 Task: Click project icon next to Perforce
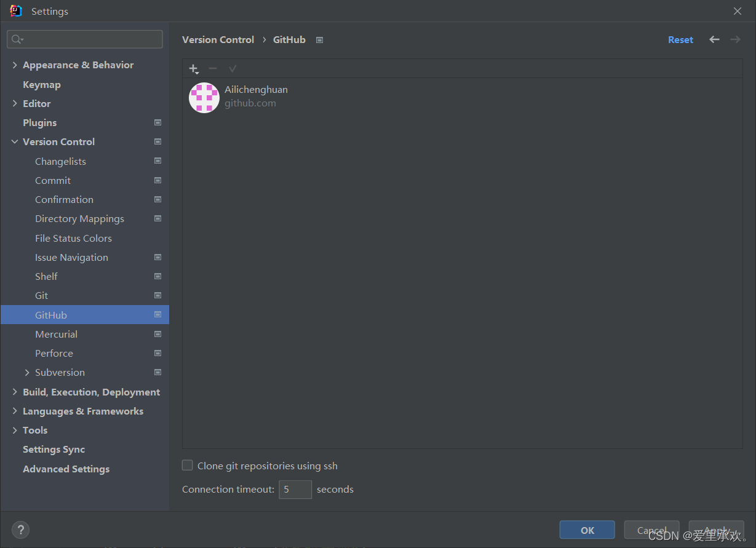click(157, 353)
